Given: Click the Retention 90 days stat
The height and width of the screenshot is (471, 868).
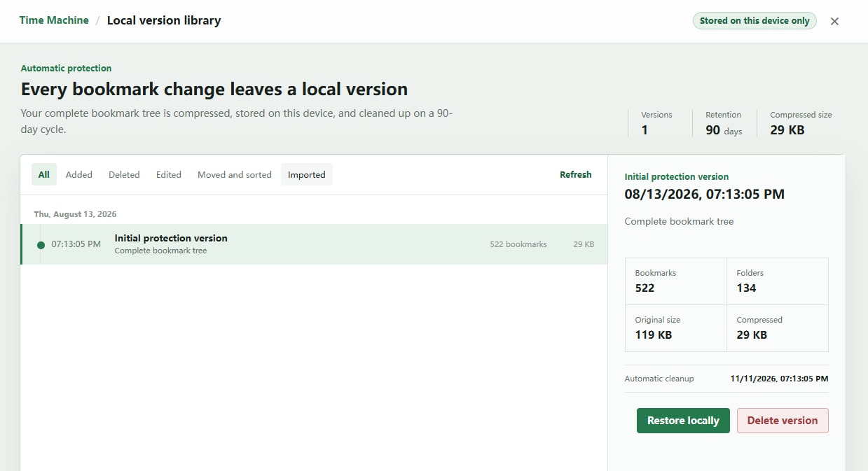Looking at the screenshot, I should [x=724, y=123].
